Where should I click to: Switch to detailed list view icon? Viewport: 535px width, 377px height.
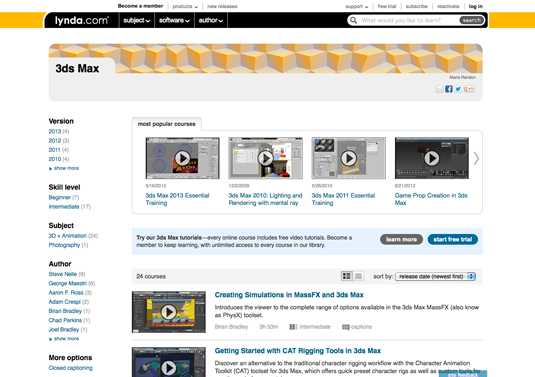[347, 276]
